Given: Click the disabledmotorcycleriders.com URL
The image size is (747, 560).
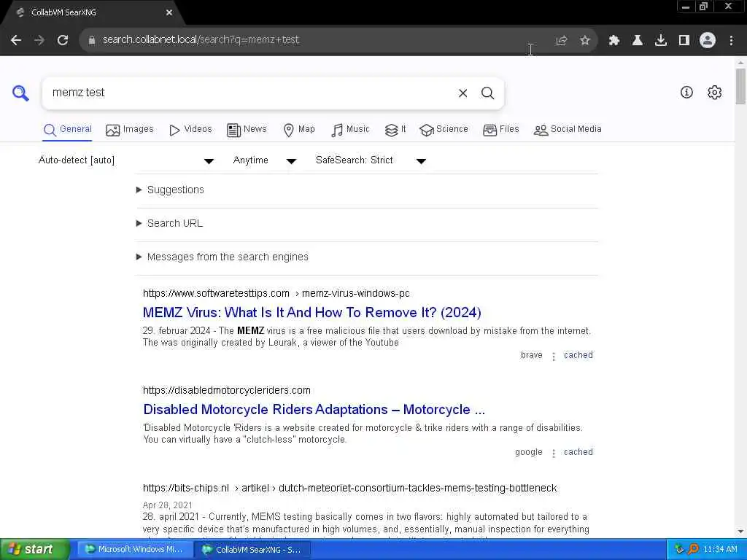Looking at the screenshot, I should pos(227,391).
